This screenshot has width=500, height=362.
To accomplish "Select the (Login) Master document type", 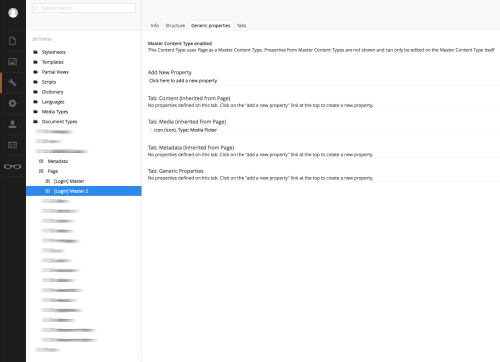I will click(x=69, y=181).
